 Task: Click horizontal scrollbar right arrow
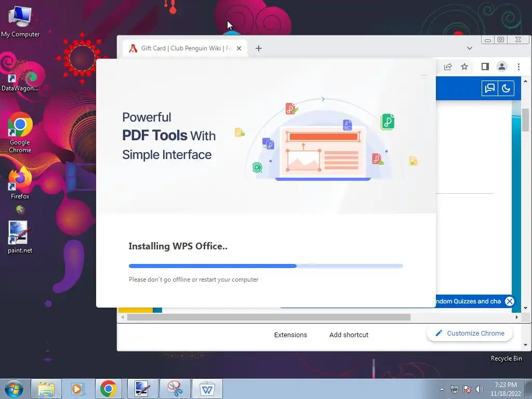[517, 317]
